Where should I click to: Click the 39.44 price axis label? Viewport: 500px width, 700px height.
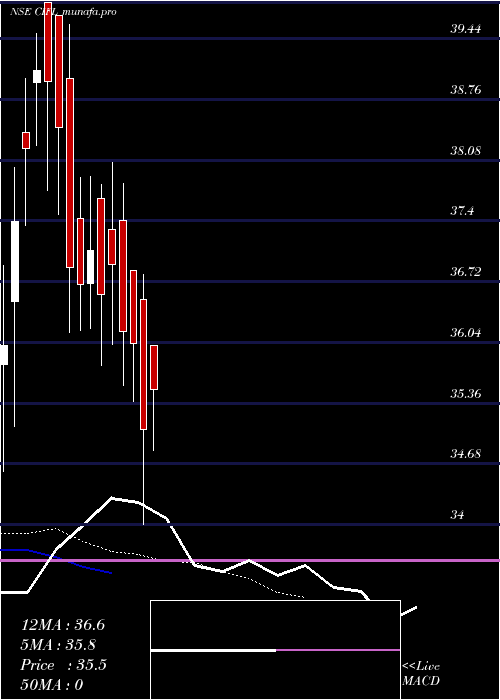[x=466, y=29]
